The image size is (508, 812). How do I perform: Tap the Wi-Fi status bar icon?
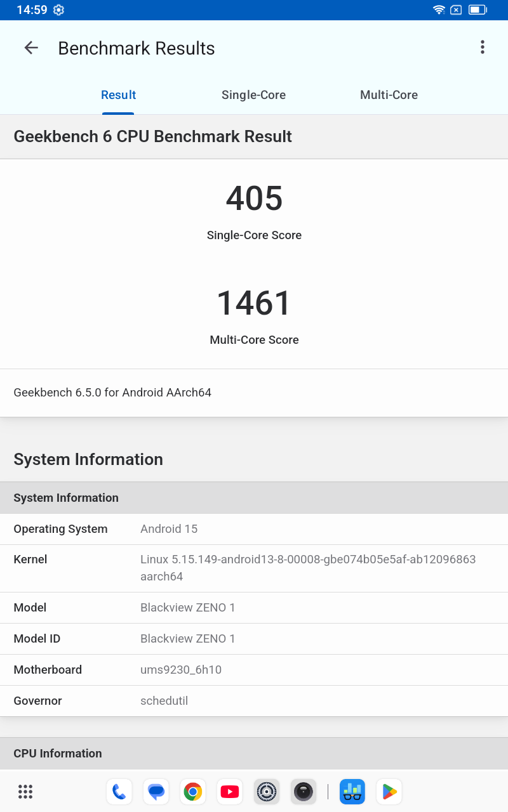pyautogui.click(x=439, y=10)
